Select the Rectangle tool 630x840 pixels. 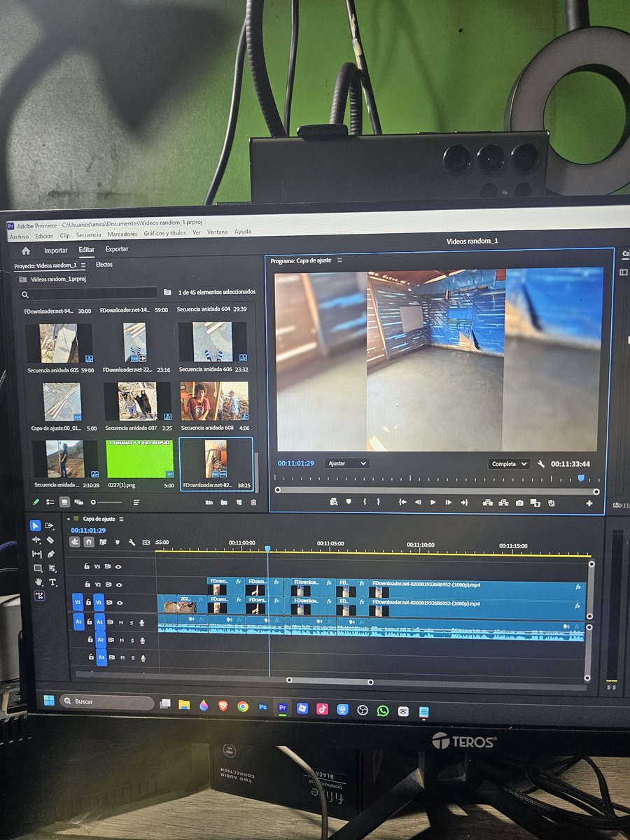(x=38, y=568)
